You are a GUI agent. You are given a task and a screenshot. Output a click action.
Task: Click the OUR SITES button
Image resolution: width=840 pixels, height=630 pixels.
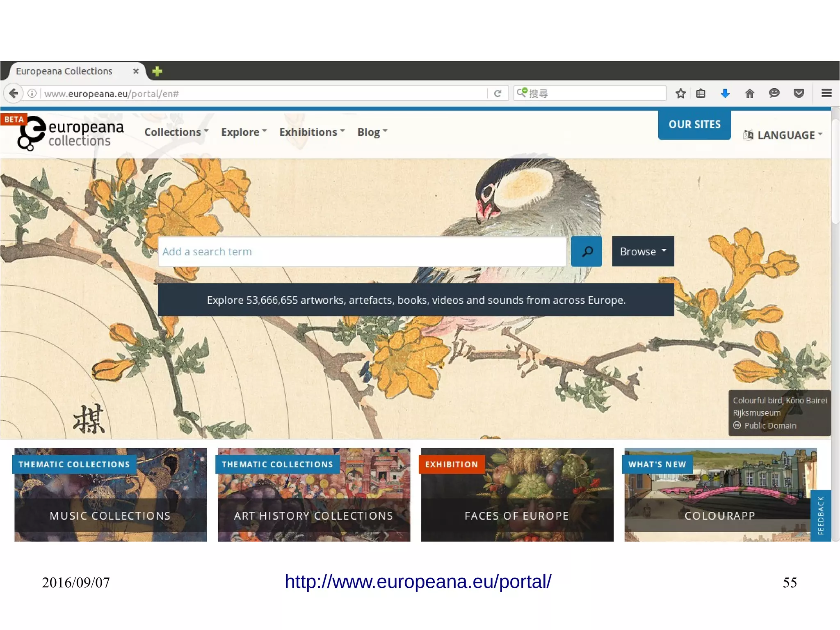pyautogui.click(x=694, y=124)
